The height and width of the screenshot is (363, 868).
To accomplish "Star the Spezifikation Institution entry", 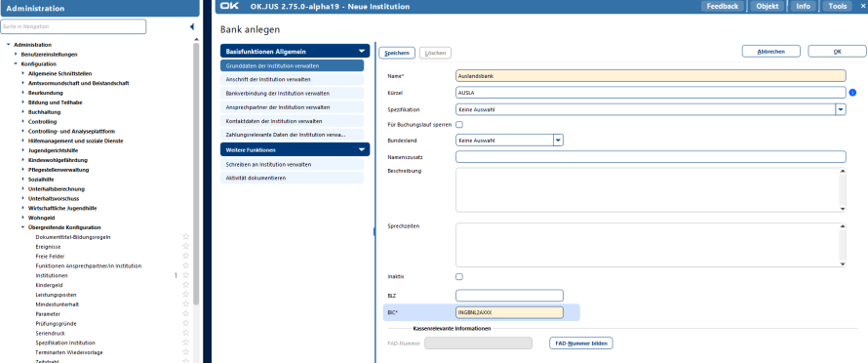I will click(186, 343).
